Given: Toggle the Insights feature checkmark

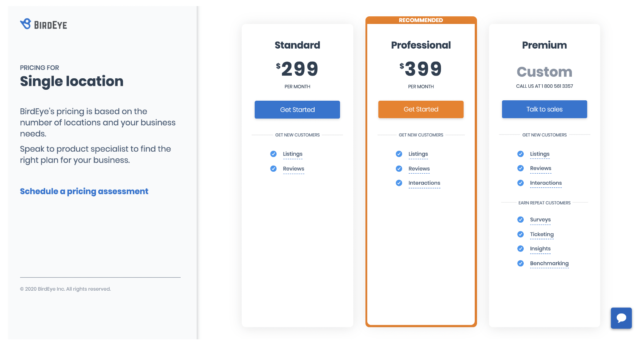Looking at the screenshot, I should pyautogui.click(x=520, y=248).
